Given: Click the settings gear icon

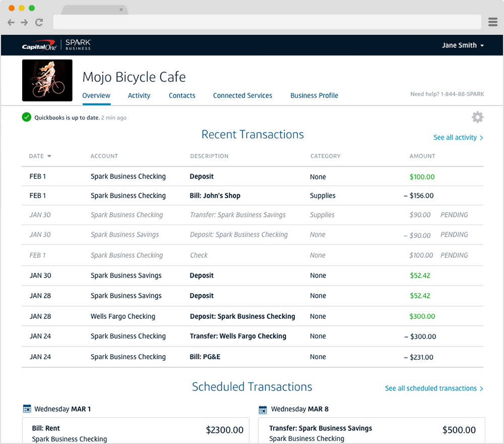Looking at the screenshot, I should point(477,118).
